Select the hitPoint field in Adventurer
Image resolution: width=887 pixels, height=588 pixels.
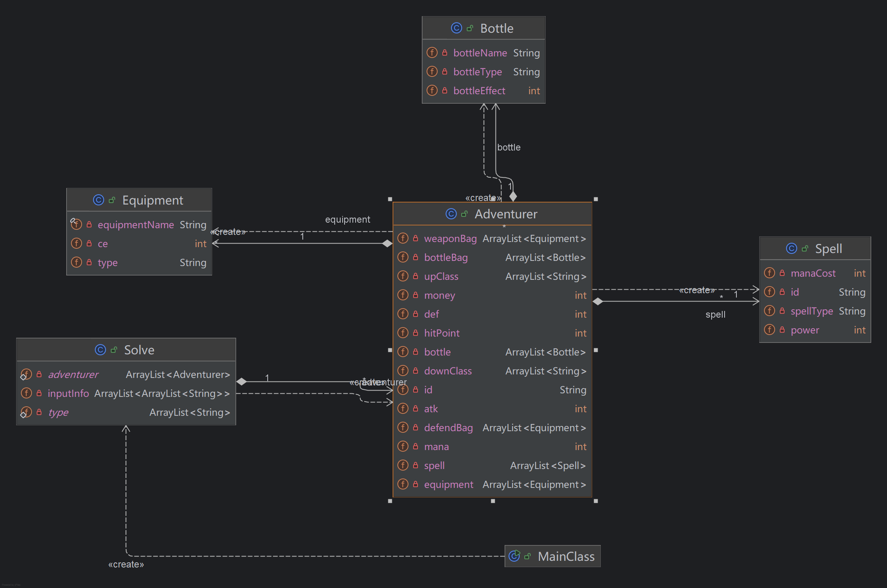pos(442,333)
